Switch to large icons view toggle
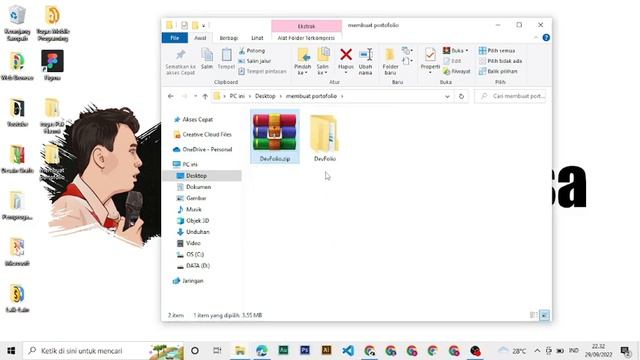This screenshot has width=640, height=360. pos(544,315)
